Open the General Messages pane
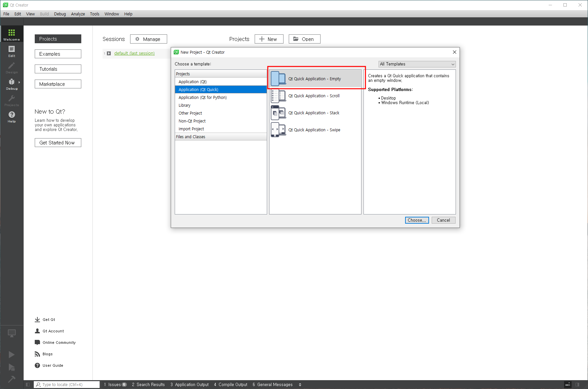588x389 pixels. pyautogui.click(x=272, y=384)
